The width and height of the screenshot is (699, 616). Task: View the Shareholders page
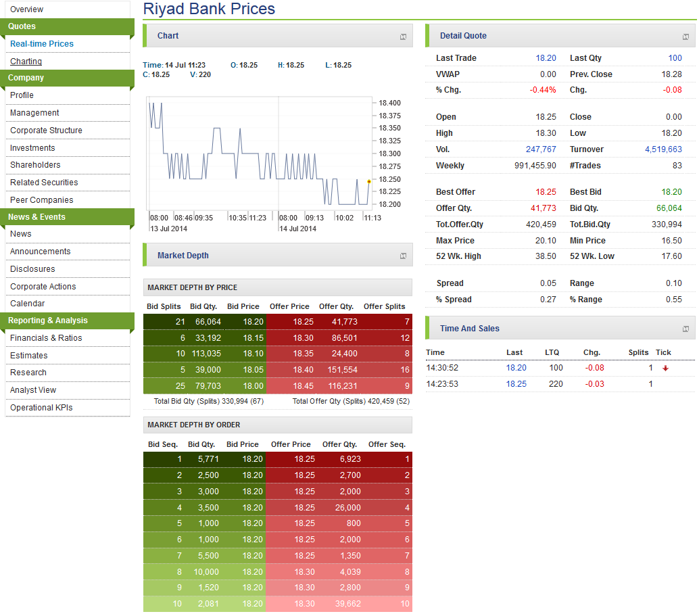[35, 165]
